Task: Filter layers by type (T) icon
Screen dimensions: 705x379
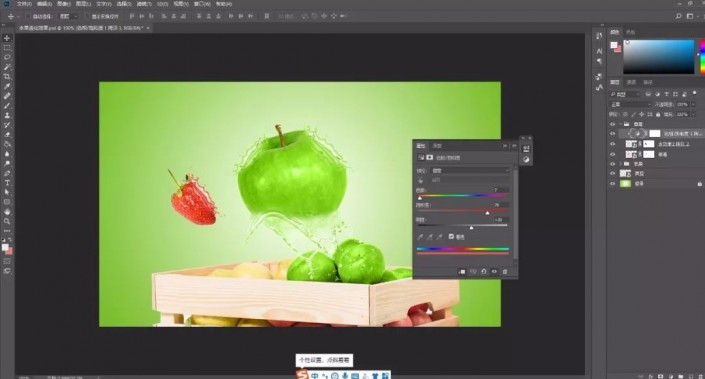Action: [666, 94]
